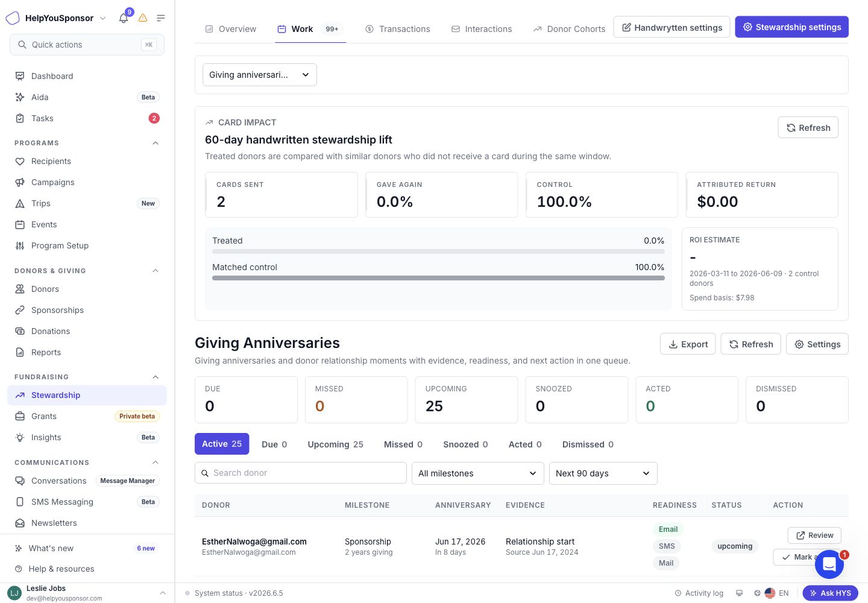This screenshot has width=868, height=603.
Task: Collapse the Donors & Giving section
Action: 156,271
